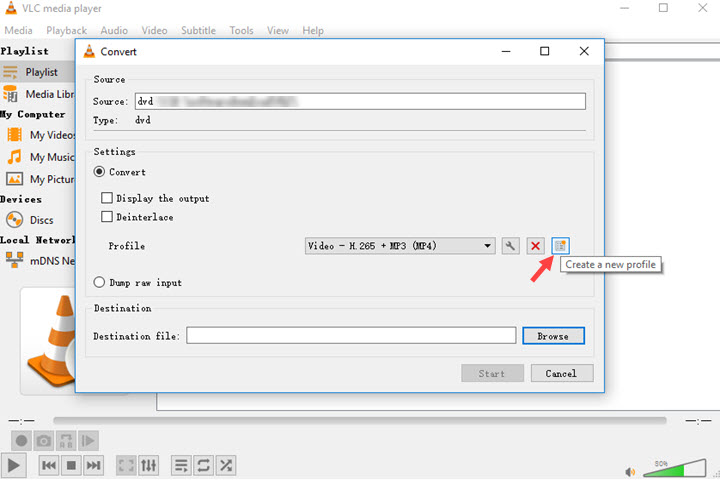Viewport: 720px width, 480px height.
Task: Open My Videos in sidebar
Action: click(39, 135)
